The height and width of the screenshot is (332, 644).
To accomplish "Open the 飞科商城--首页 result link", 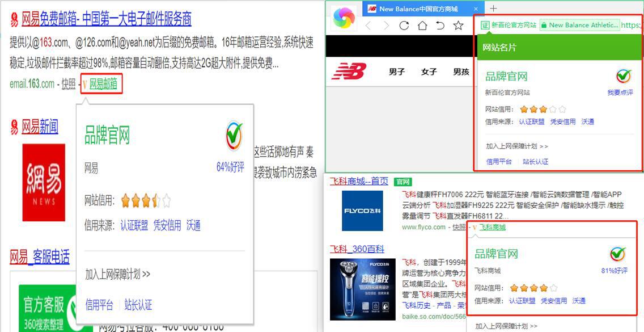I will [x=359, y=181].
